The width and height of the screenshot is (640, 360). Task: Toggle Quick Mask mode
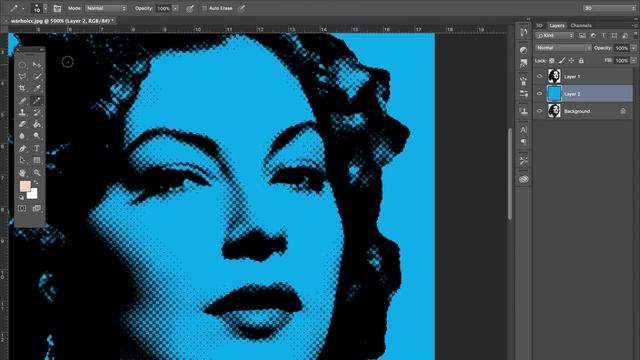point(22,209)
